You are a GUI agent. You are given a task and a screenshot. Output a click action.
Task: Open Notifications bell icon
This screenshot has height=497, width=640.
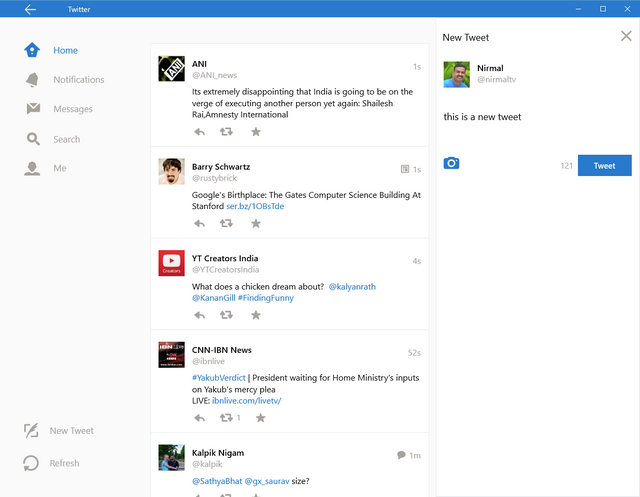32,80
